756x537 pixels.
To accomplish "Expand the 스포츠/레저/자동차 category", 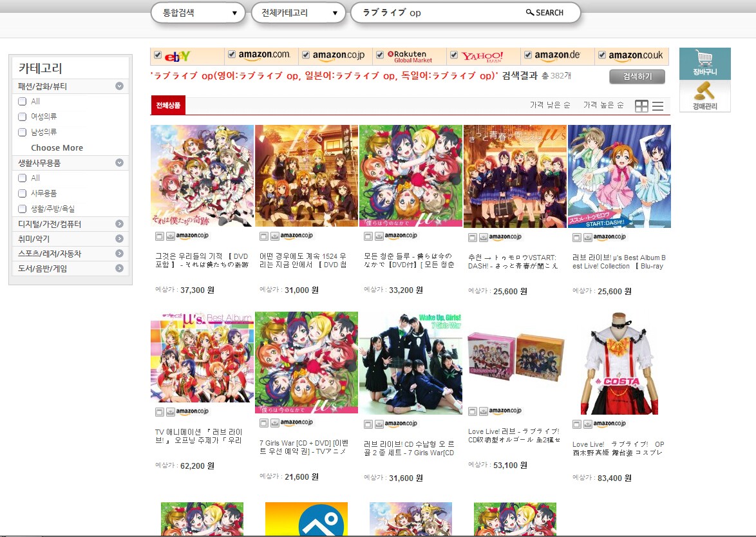I will pos(120,254).
